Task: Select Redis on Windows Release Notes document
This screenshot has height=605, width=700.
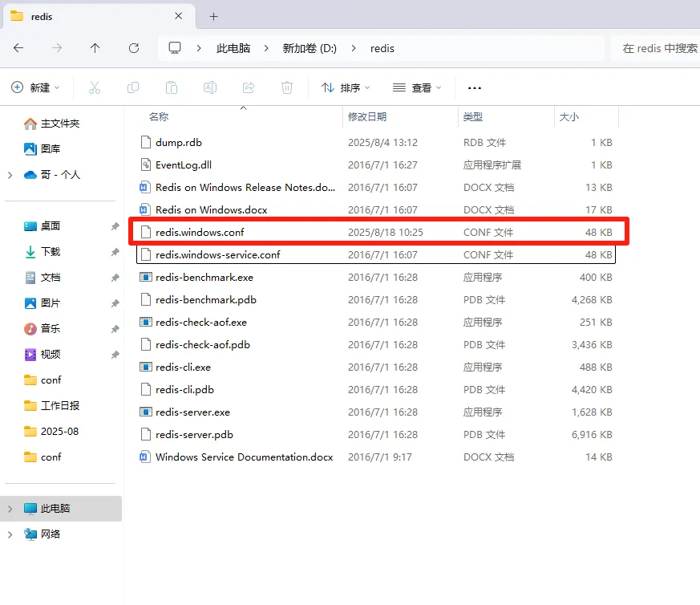Action: pyautogui.click(x=376, y=187)
